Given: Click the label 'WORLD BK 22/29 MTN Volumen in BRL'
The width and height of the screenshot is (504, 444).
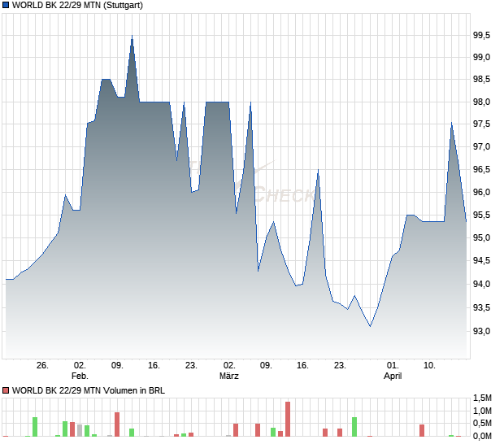Looking at the screenshot, I should pyautogui.click(x=89, y=390).
